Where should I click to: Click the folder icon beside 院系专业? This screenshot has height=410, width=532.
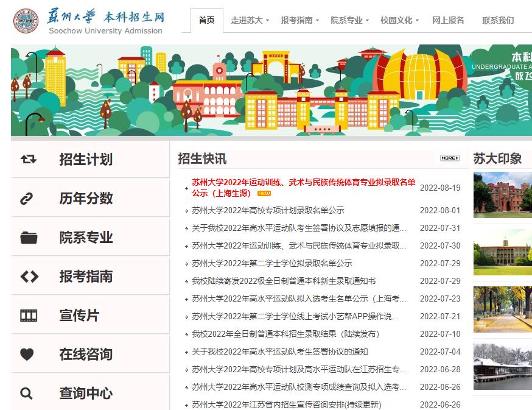pyautogui.click(x=29, y=238)
